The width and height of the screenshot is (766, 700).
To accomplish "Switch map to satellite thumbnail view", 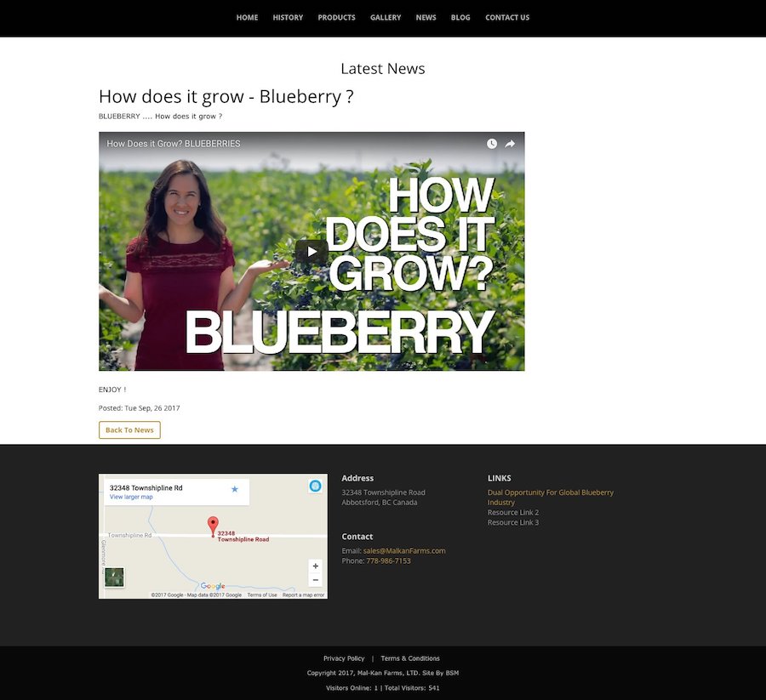I will tap(114, 578).
